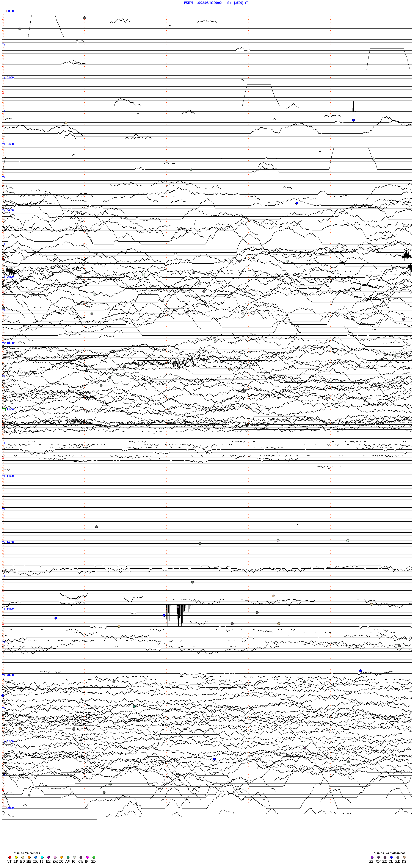The width and height of the screenshot is (414, 868).
Task: Click the blue TL legend dot
Action: tap(391, 857)
